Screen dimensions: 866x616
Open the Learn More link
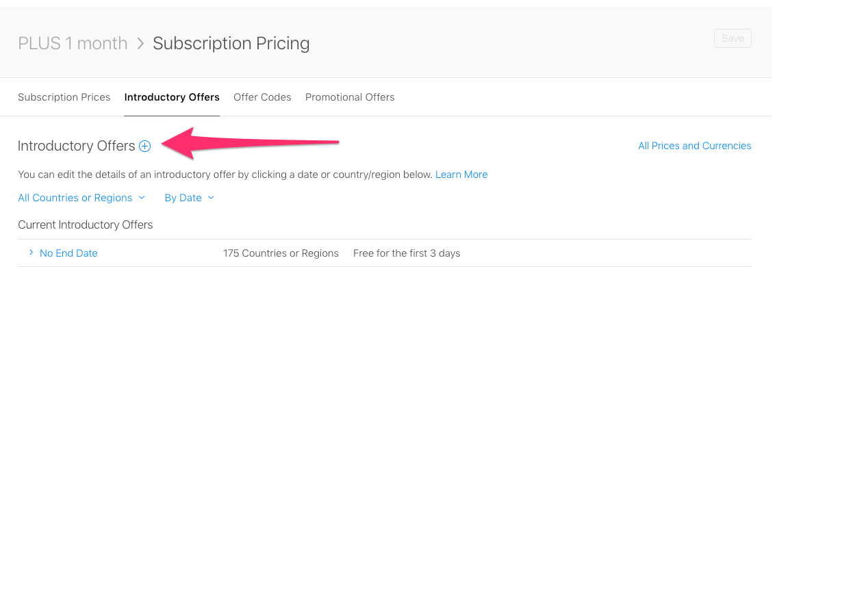461,174
